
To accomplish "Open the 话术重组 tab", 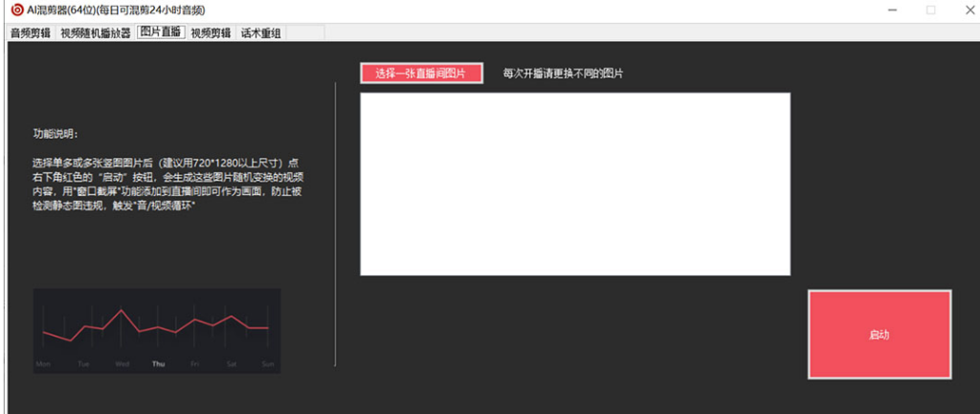I will tap(261, 33).
